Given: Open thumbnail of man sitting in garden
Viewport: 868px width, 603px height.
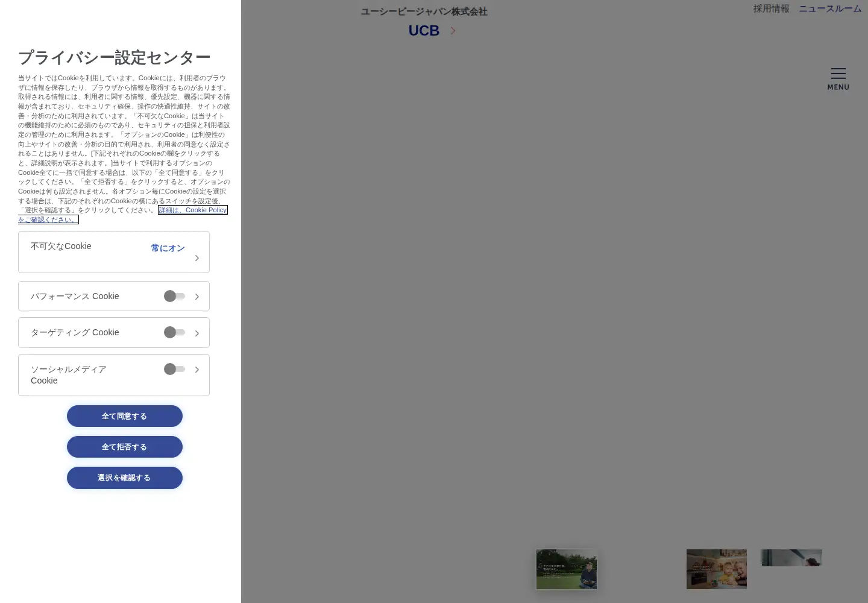Looking at the screenshot, I should pyautogui.click(x=567, y=569).
